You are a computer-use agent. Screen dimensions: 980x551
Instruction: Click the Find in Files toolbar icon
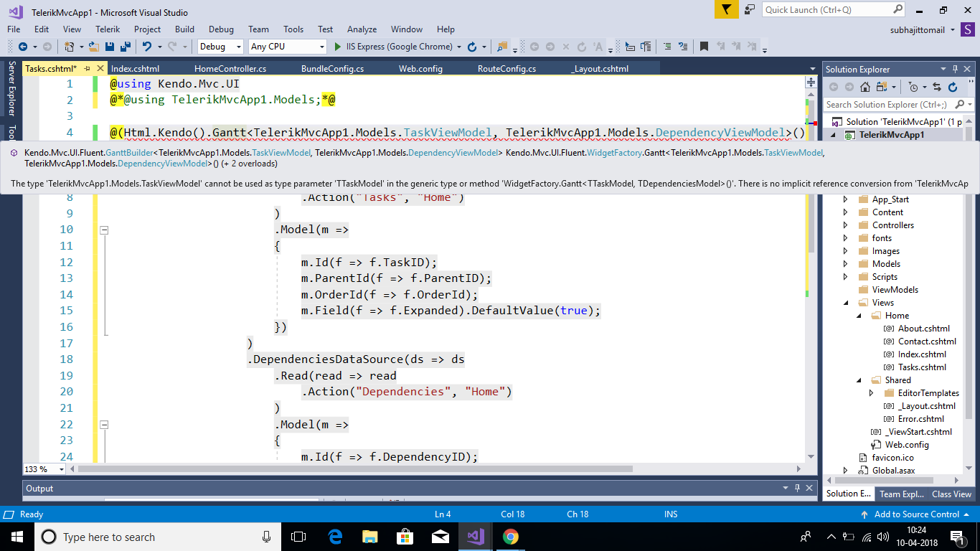(502, 47)
